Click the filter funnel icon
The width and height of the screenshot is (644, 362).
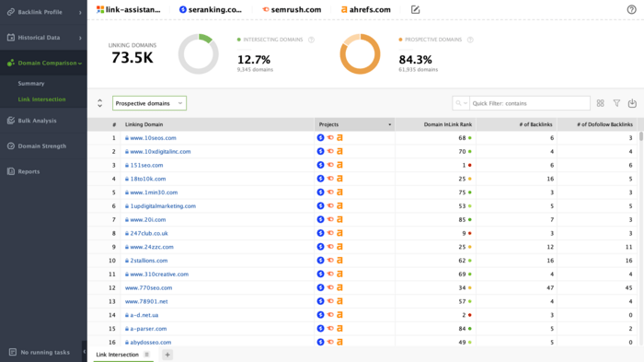[616, 103]
